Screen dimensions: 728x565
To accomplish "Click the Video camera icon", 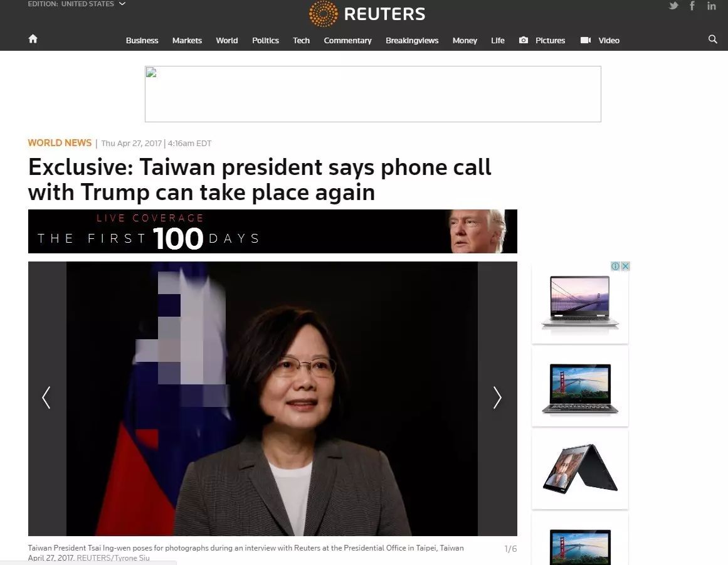I will (584, 40).
